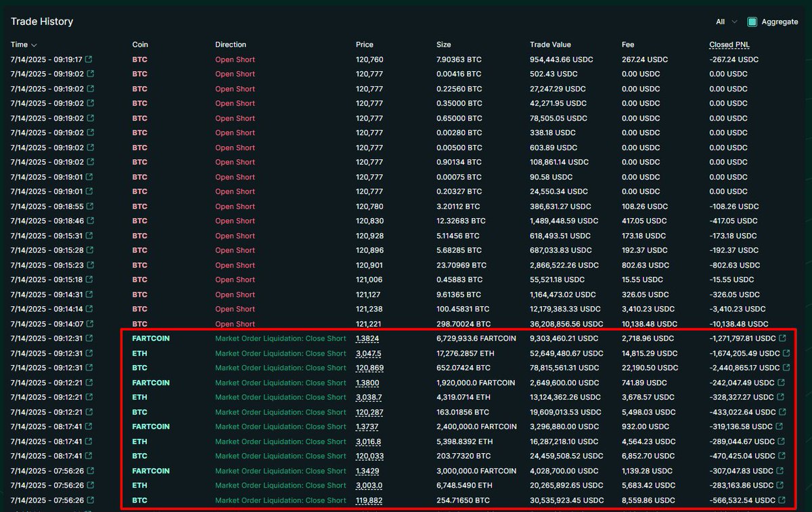This screenshot has width=812, height=512.
Task: Open share icon beside -433,022.64 USDC PNL
Action: (x=783, y=412)
